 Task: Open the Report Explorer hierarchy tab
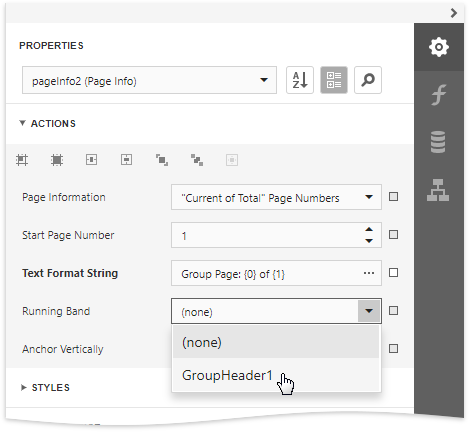click(439, 190)
